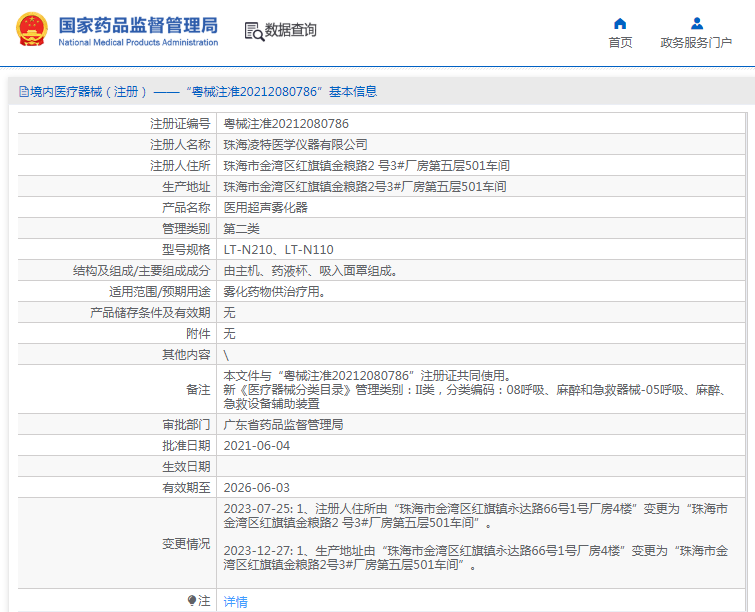Select expiry date 2026-06-03
Image resolution: width=755 pixels, height=612 pixels.
(257, 488)
